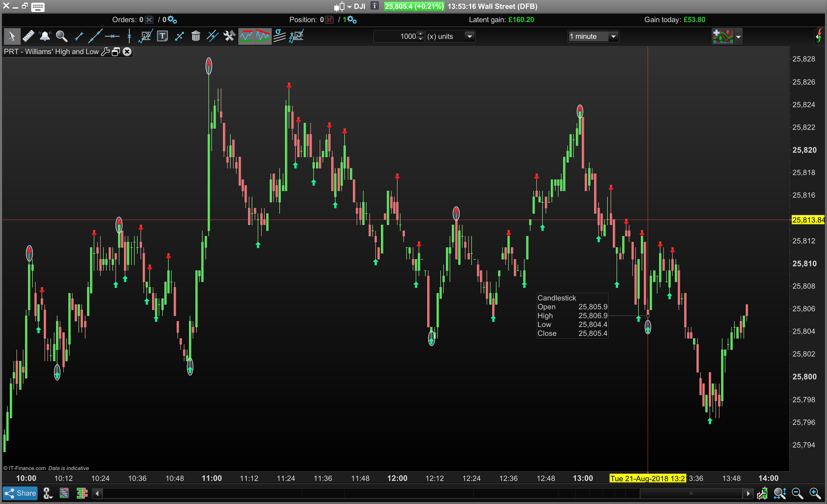Image resolution: width=827 pixels, height=504 pixels.
Task: Click the right scroll arrow of timeline
Action: [x=748, y=493]
